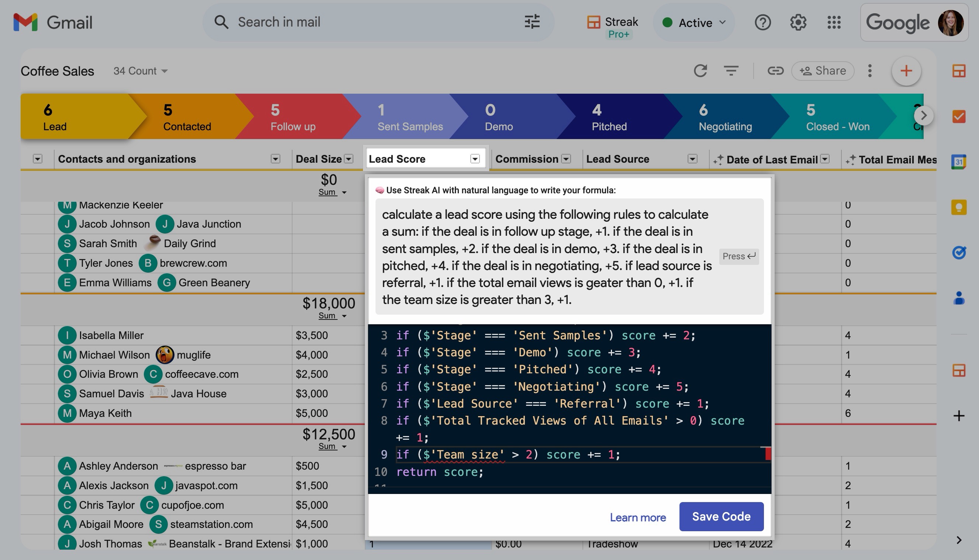Open the Contacts and organizations column menu

pos(275,159)
